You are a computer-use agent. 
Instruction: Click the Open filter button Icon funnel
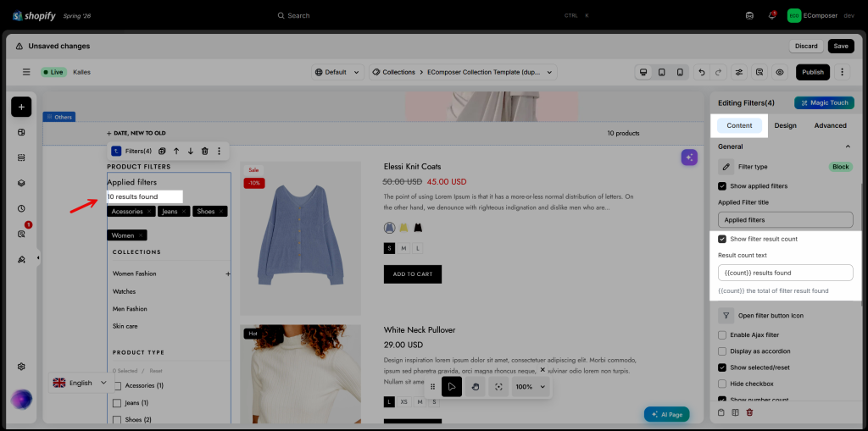[x=726, y=315]
